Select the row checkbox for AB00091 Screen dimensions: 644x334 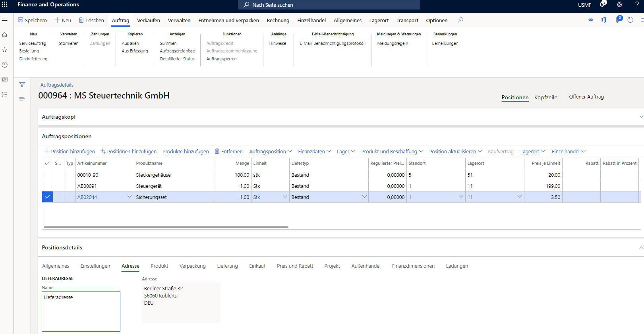click(47, 186)
